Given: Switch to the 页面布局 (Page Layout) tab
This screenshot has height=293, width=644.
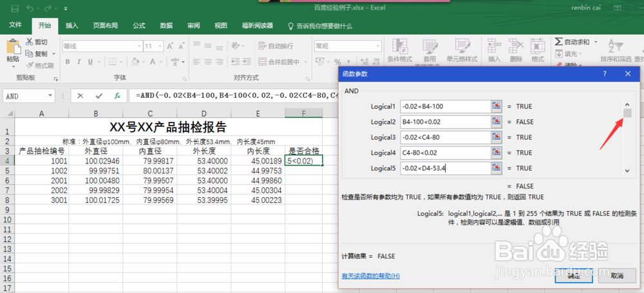Looking at the screenshot, I should pos(105,26).
